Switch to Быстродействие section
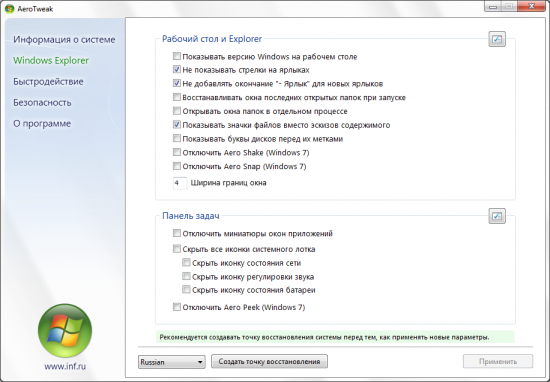550x382 pixels. click(x=48, y=81)
